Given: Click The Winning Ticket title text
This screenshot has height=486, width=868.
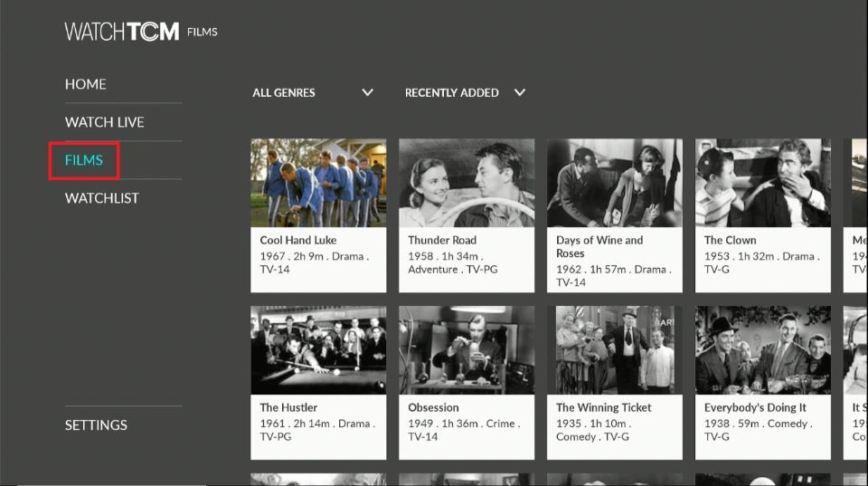Looking at the screenshot, I should (x=603, y=407).
